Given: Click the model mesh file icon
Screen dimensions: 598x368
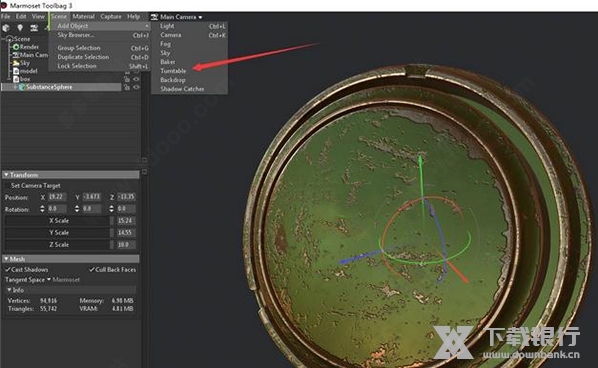Looking at the screenshot, I should tap(16, 71).
